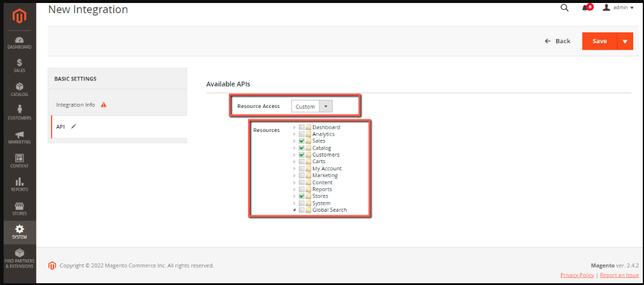Check the My Account resource checkbox

pos(302,169)
